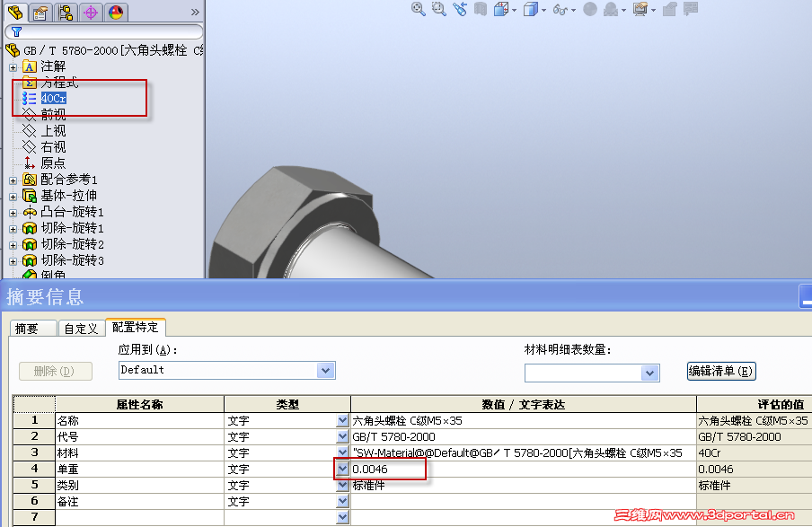Click the Apply Scene icon
This screenshot has width=812, height=527.
click(x=611, y=9)
